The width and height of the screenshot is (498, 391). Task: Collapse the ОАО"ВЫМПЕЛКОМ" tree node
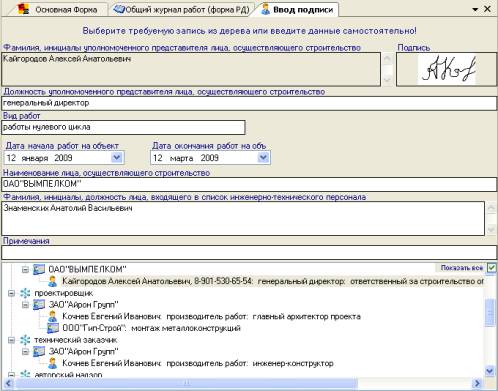click(25, 269)
